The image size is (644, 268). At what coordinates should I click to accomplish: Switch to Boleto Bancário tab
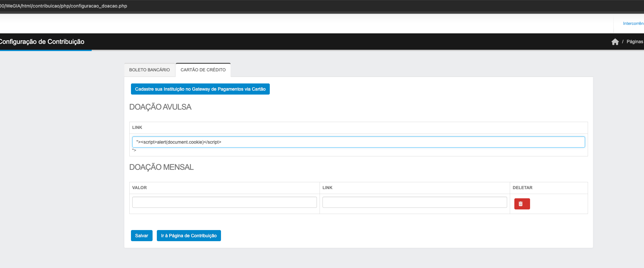point(150,70)
